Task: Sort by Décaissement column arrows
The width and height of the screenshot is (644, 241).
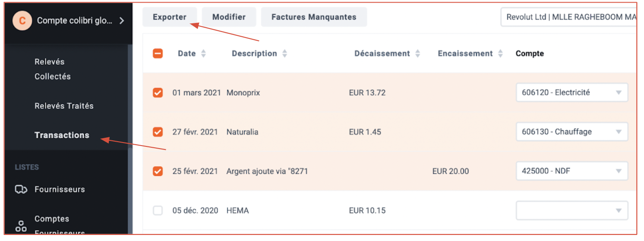Action: pyautogui.click(x=417, y=54)
